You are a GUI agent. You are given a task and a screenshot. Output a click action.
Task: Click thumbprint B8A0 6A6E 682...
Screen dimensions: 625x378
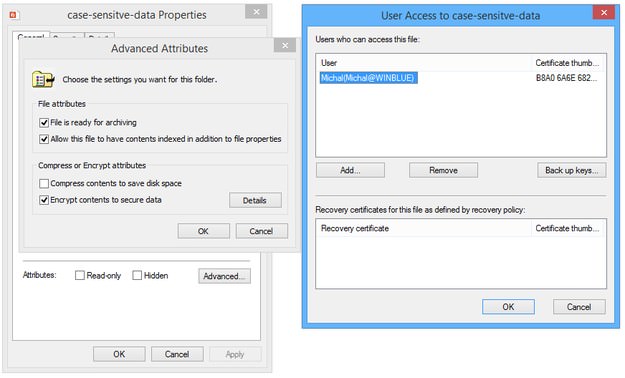point(566,78)
